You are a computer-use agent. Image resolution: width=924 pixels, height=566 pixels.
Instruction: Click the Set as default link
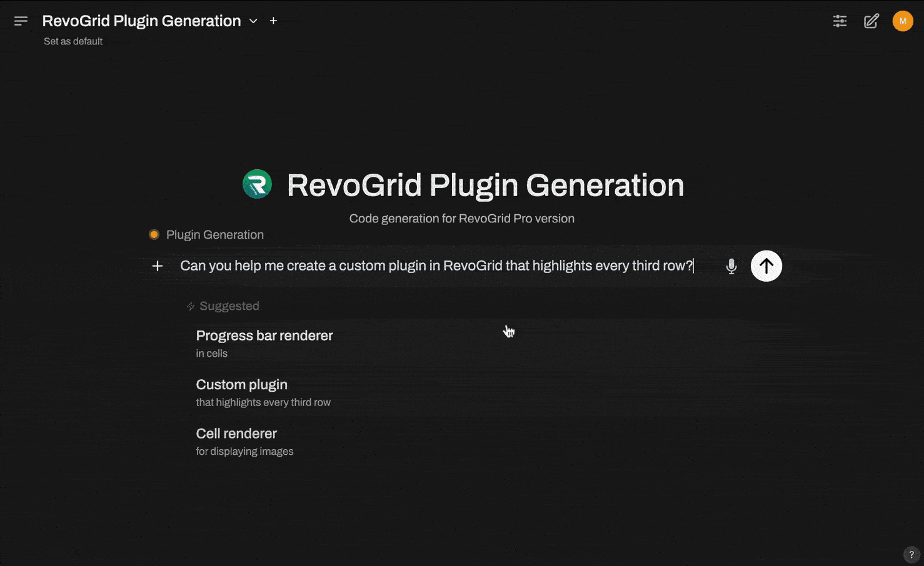(x=73, y=41)
